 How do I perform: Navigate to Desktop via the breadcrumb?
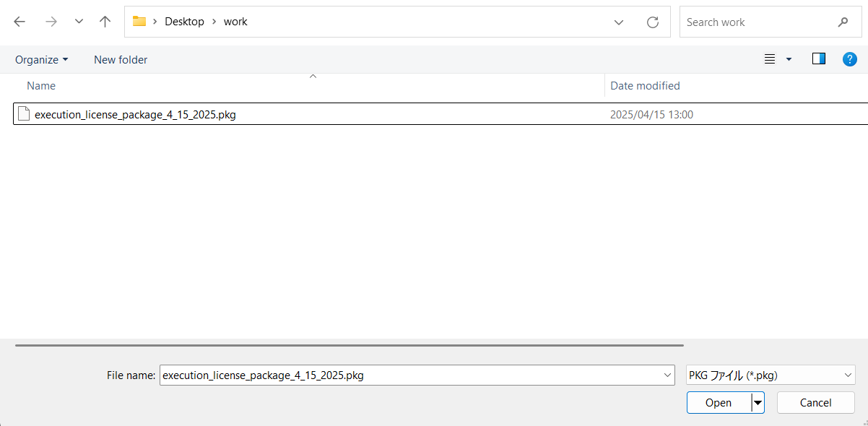pyautogui.click(x=184, y=21)
